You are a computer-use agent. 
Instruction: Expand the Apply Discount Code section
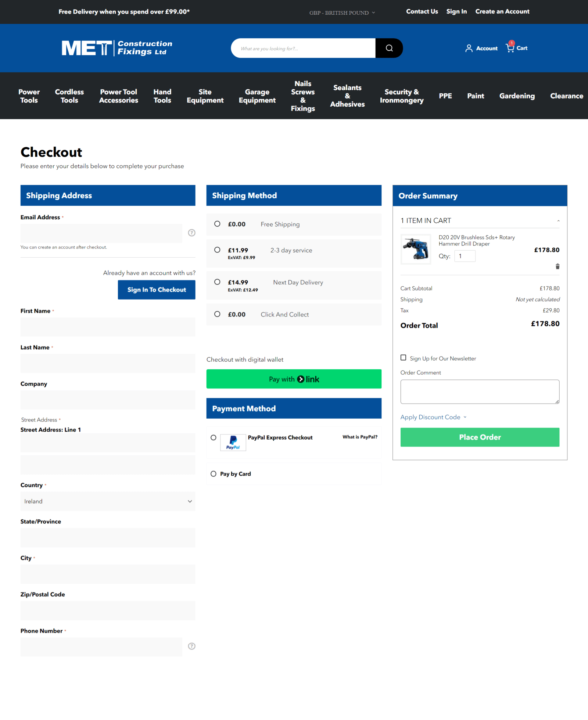coord(433,417)
